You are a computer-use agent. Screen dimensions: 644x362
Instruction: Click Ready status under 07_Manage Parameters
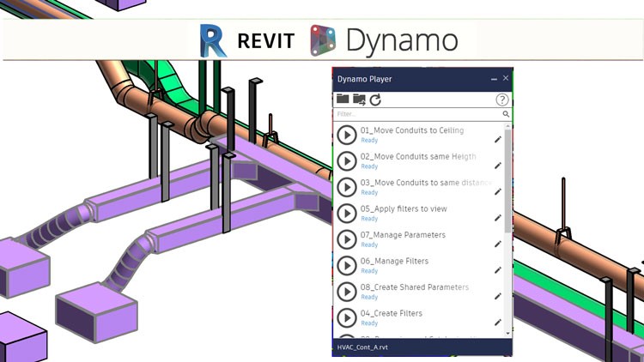(x=369, y=245)
